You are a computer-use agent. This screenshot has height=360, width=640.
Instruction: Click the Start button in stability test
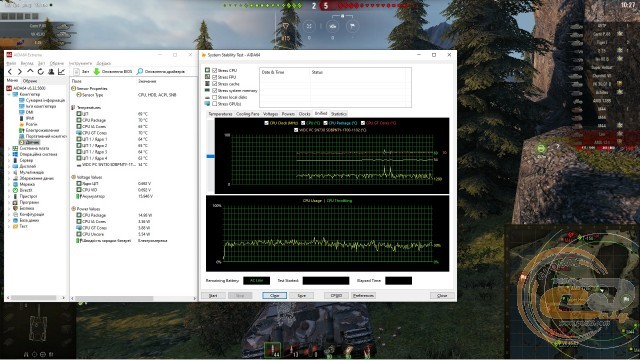coord(213,295)
